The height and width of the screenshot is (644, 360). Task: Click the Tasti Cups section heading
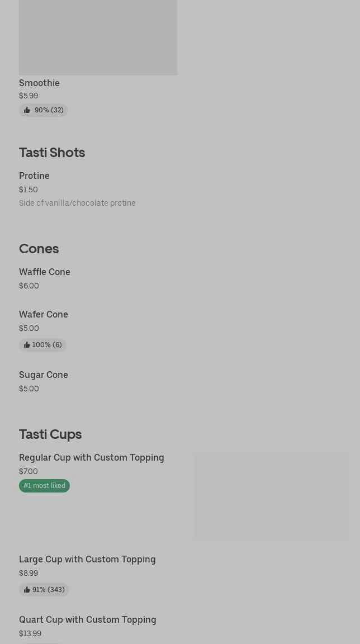tap(50, 434)
